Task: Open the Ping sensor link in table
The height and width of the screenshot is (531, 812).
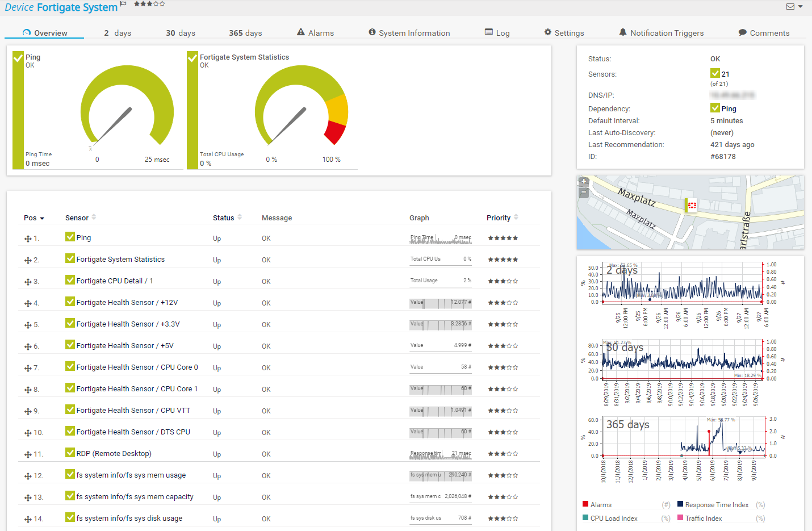Action: coord(83,238)
